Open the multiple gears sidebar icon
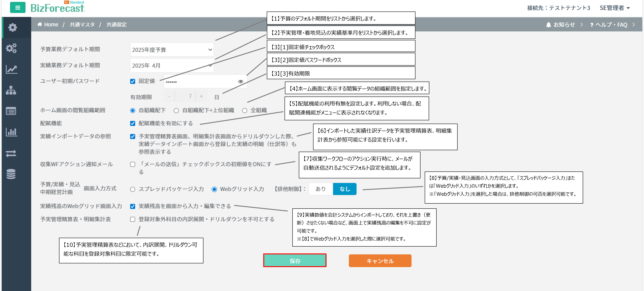Screen dimensions: 644x291 pyautogui.click(x=11, y=48)
